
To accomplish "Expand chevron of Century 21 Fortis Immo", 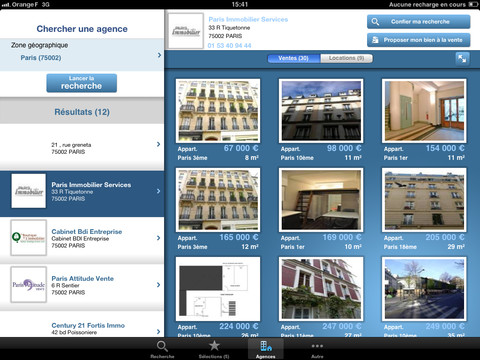I will [x=158, y=331].
